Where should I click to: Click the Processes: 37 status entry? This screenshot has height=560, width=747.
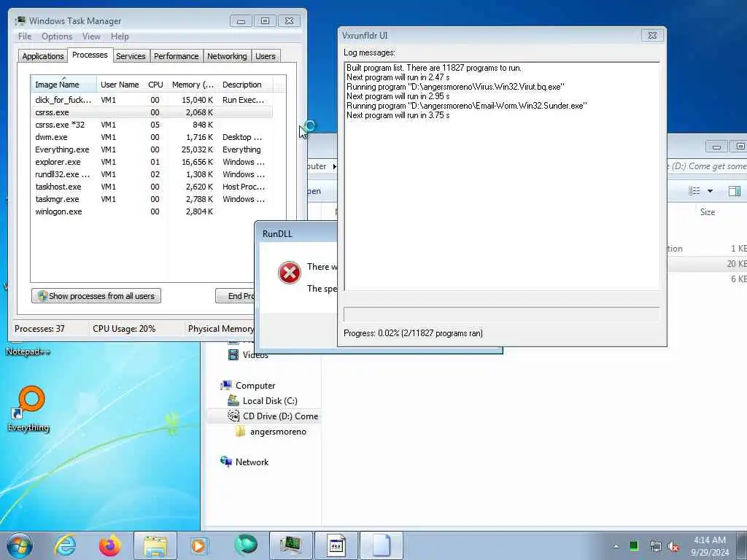[x=39, y=329]
